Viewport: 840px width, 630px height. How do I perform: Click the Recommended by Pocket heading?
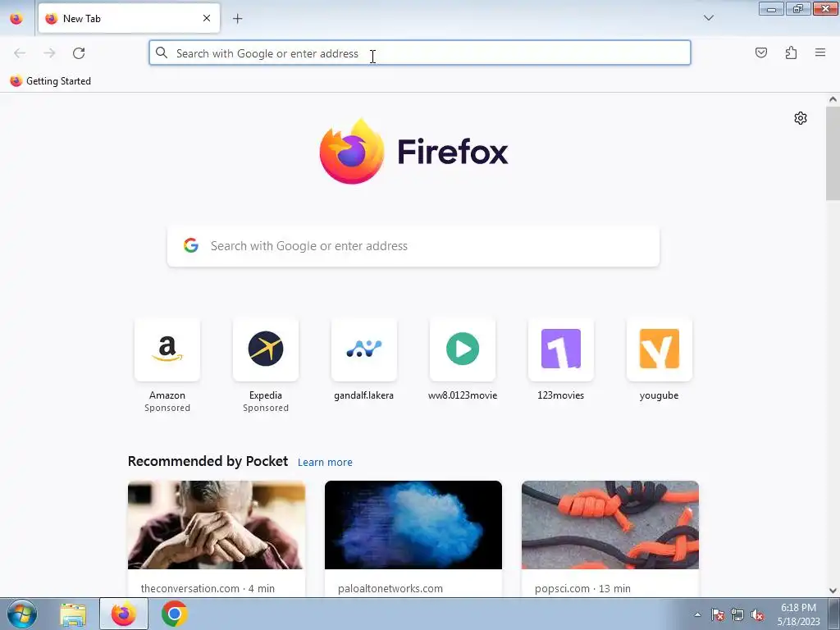click(x=208, y=461)
